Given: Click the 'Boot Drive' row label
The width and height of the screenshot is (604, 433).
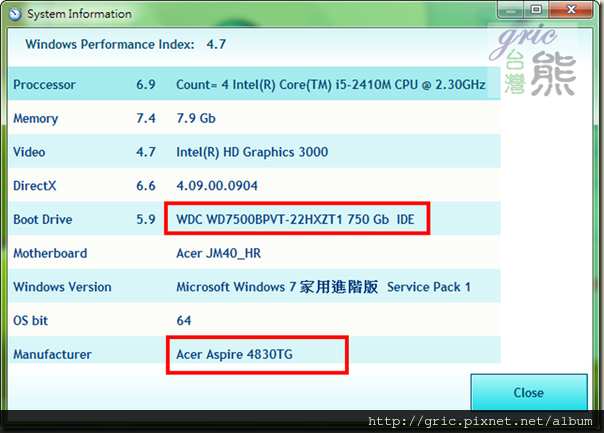Looking at the screenshot, I should [x=42, y=219].
